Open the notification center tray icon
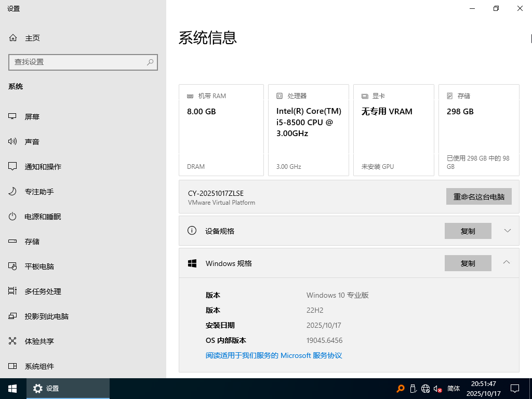Screen dimensions: 532x399 pos(515,389)
